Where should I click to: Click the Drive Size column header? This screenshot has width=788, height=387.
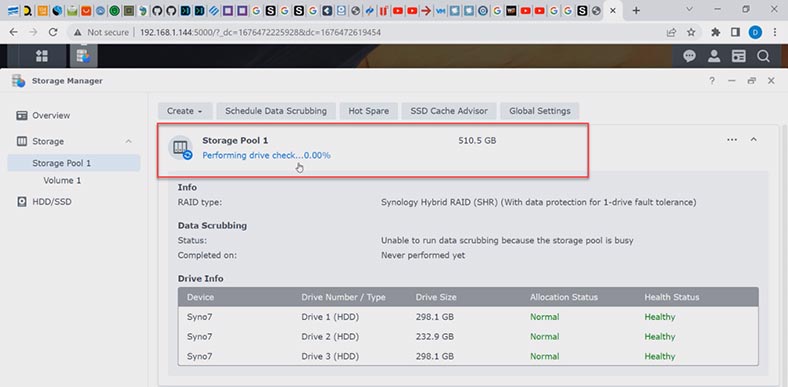[x=436, y=297]
